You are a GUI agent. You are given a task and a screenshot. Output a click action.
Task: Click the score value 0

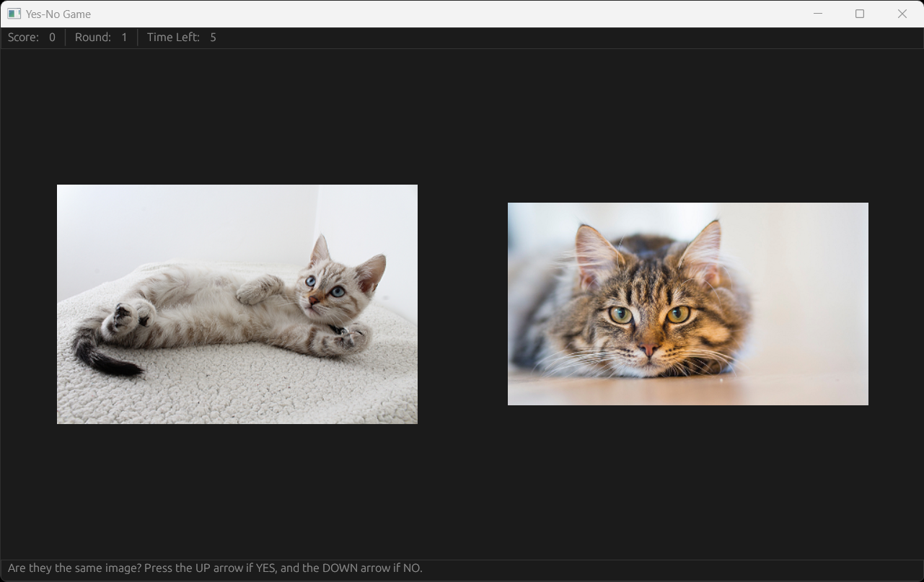(52, 38)
